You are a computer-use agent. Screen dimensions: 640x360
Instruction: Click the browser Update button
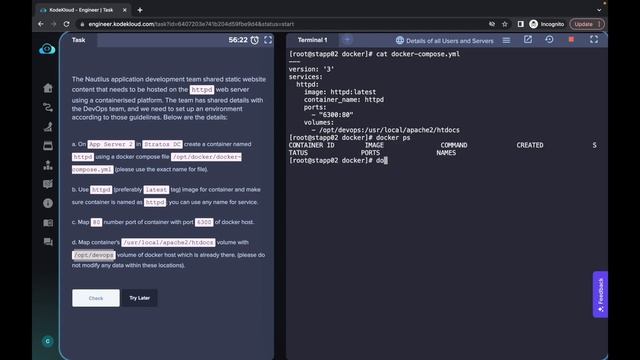(x=587, y=24)
